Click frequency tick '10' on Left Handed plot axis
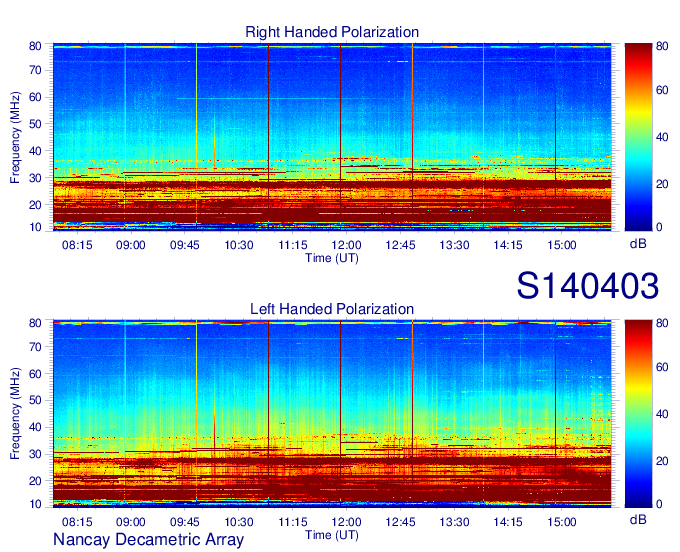Screen dimensions: 680x552 [x=35, y=504]
